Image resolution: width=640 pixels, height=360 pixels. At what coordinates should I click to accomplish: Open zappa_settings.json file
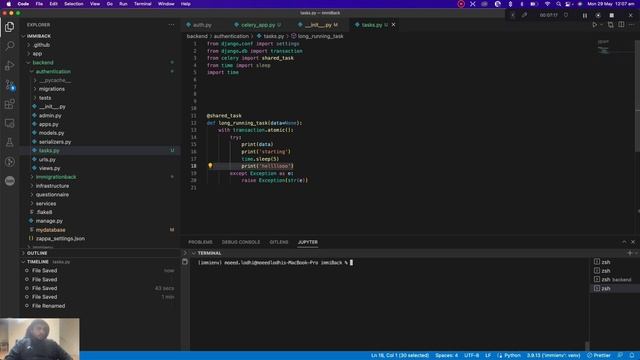60,239
